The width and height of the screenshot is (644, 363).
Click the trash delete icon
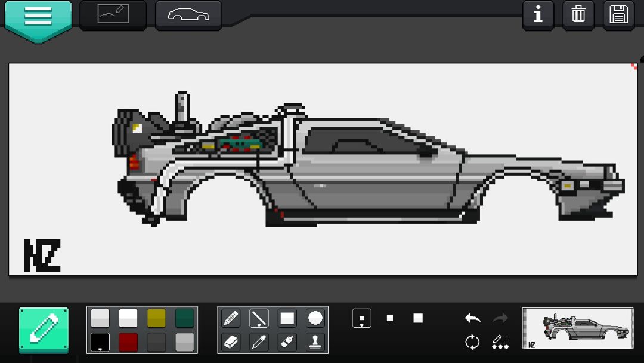[x=578, y=15]
